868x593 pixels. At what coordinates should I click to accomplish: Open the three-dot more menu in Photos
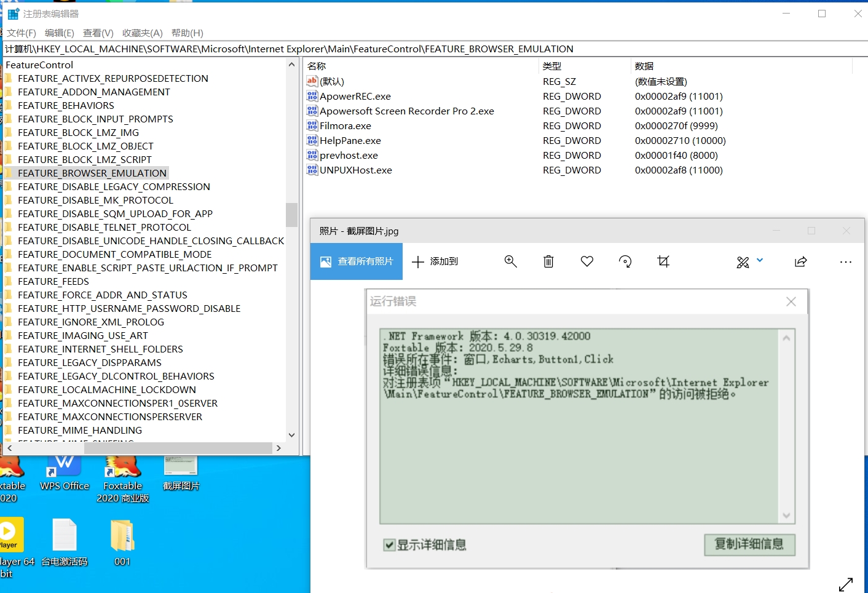(x=846, y=262)
